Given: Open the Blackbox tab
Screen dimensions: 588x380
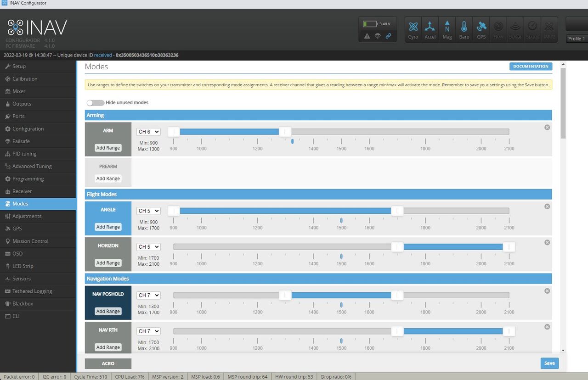Looking at the screenshot, I should (38, 303).
